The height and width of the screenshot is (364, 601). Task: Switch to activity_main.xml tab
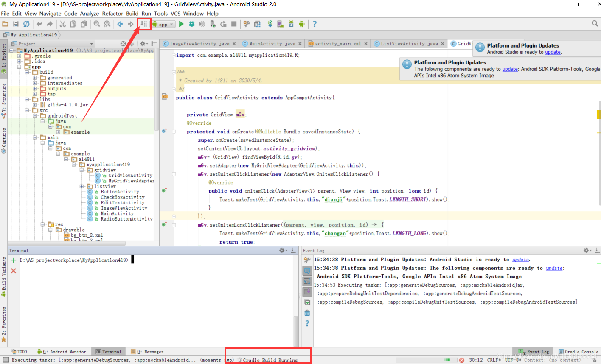pos(338,44)
